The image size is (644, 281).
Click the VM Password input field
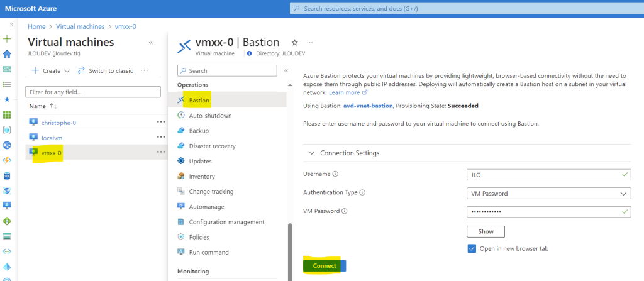[548, 212]
